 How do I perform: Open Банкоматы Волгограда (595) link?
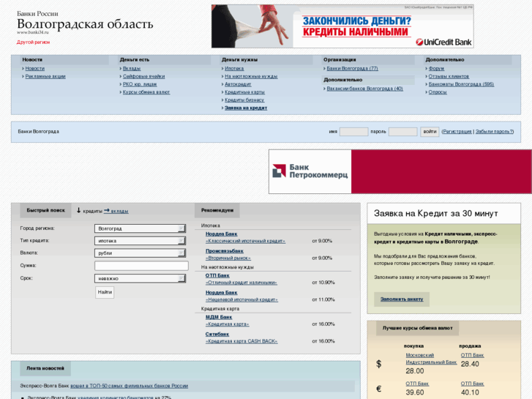coord(461,84)
